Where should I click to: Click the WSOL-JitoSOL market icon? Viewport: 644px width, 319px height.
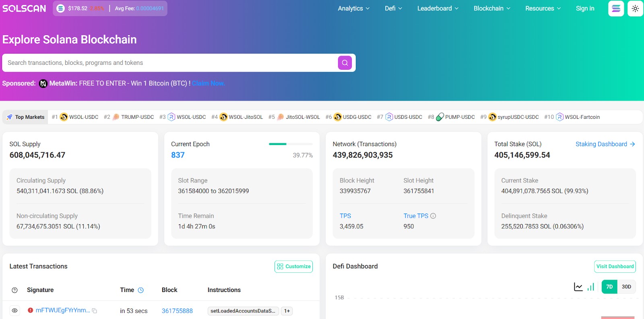tap(223, 117)
